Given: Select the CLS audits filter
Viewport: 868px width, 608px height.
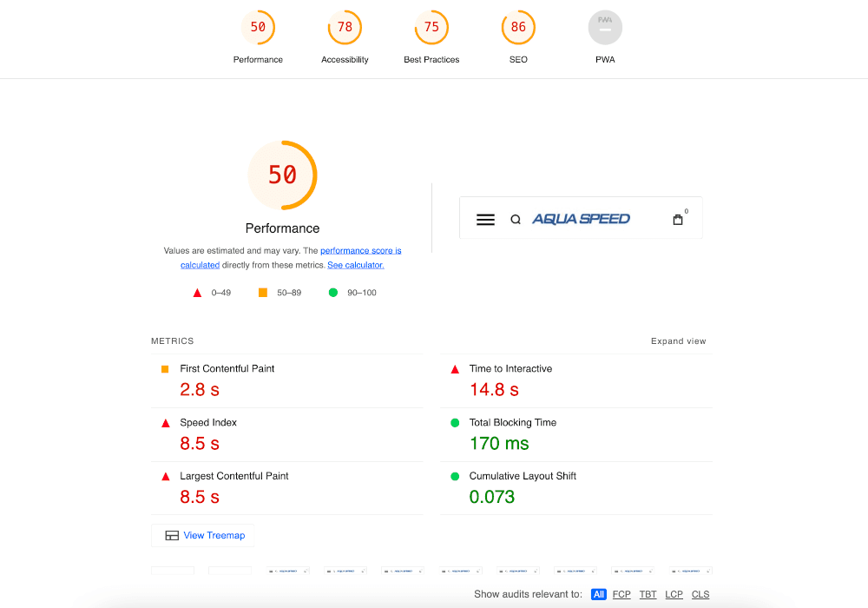Looking at the screenshot, I should click(x=700, y=594).
